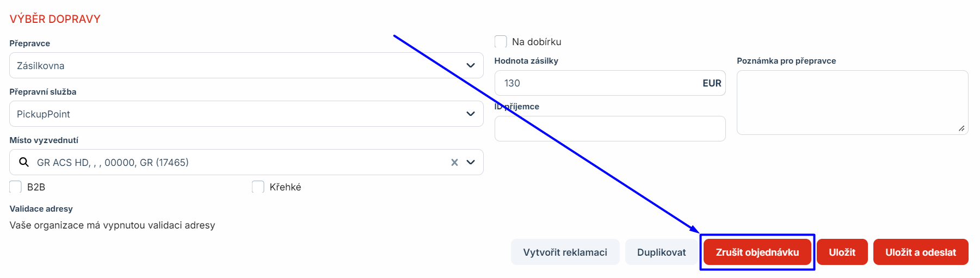Click the Duplikovat button
Screen dimensions: 980x278
click(661, 252)
